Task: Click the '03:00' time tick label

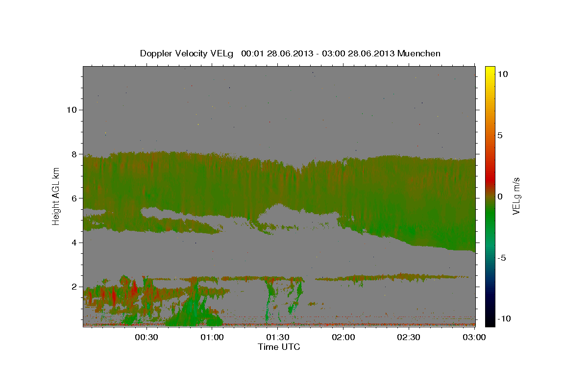Action: pyautogui.click(x=475, y=338)
